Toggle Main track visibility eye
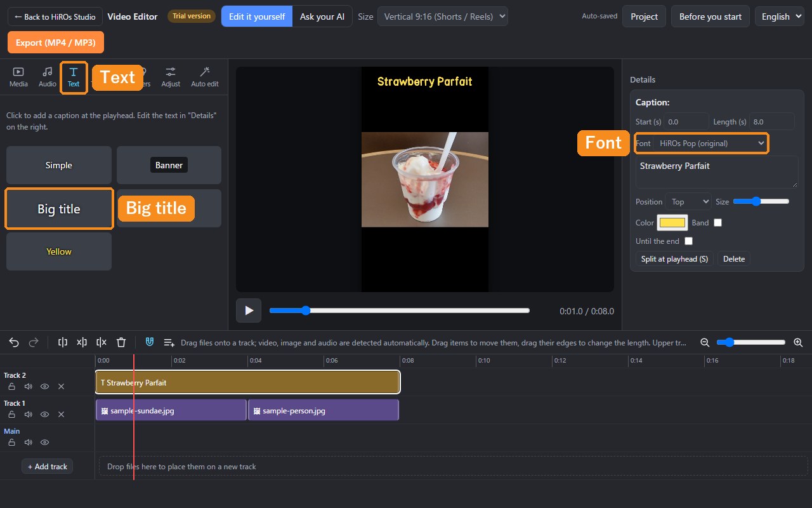Screen dimensions: 812x508 coord(44,442)
